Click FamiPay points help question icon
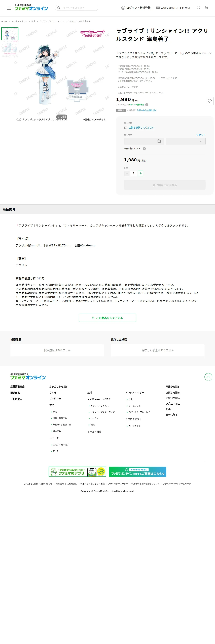The width and height of the screenshot is (215, 644). pyautogui.click(x=147, y=105)
